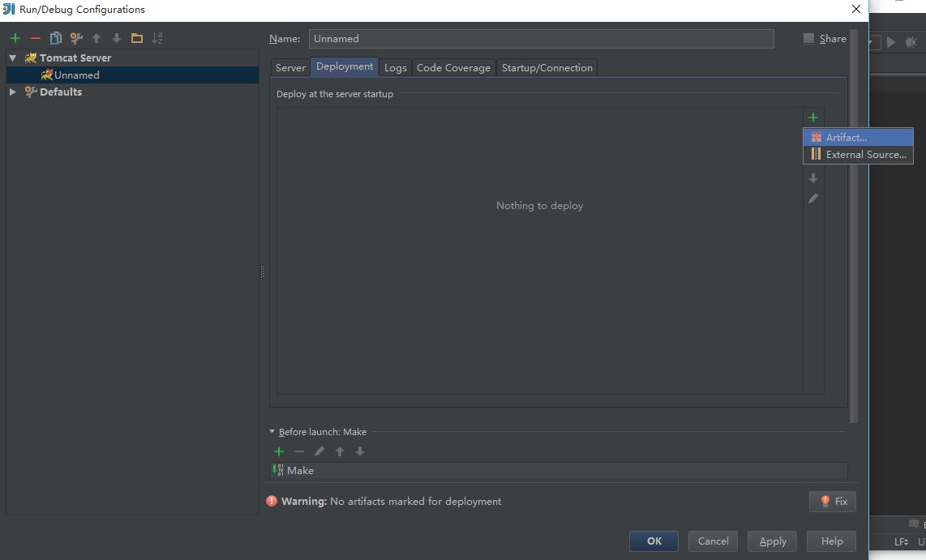
Task: Click the Fix button
Action: (833, 502)
